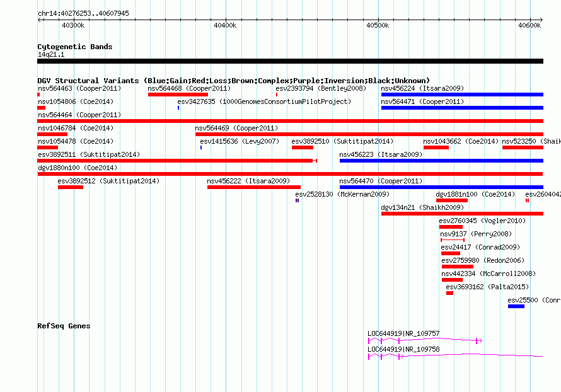
Task: Click the 40500k ruler position label
Action: (x=378, y=25)
